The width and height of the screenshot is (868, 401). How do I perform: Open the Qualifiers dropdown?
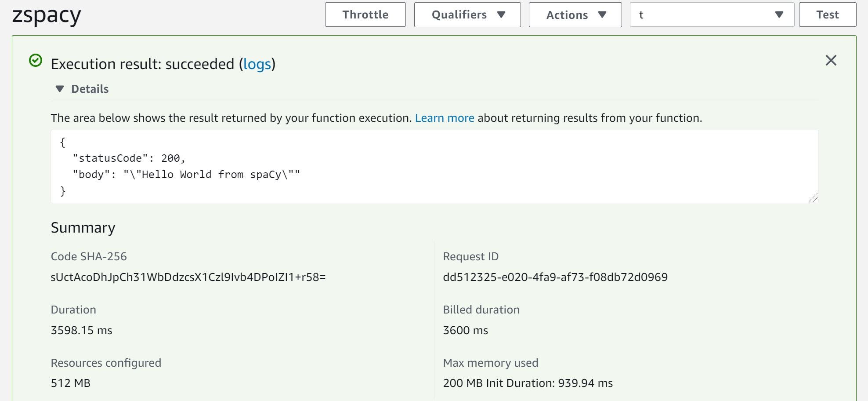[x=467, y=15]
